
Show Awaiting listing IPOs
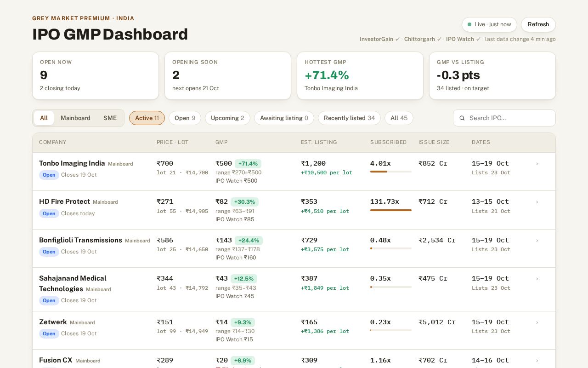[284, 118]
